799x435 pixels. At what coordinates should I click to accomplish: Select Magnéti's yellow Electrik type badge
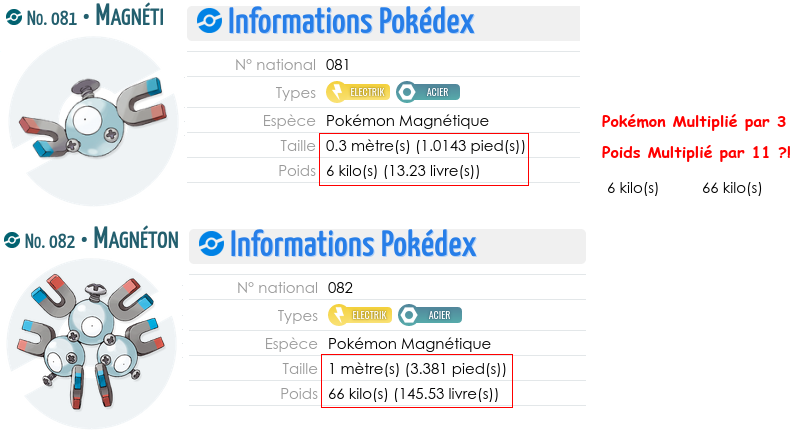(359, 92)
